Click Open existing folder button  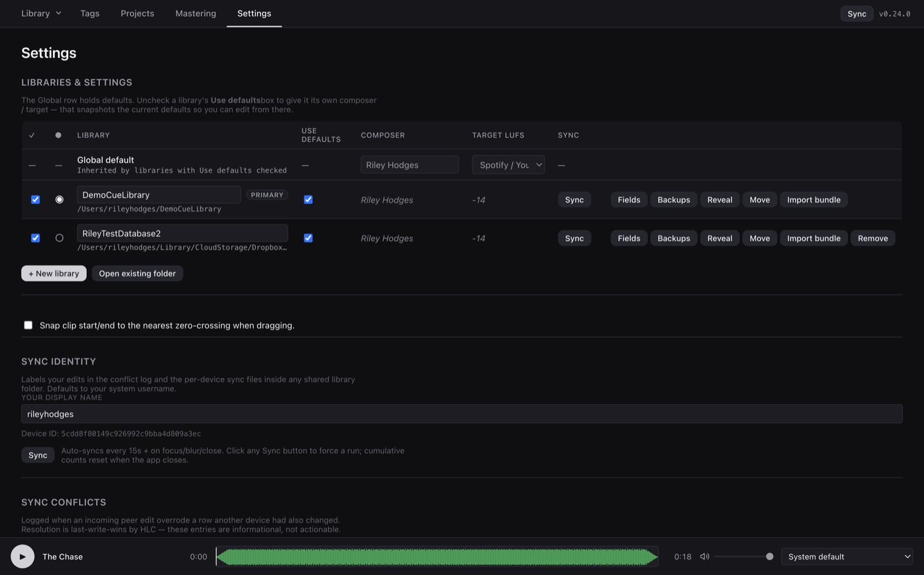(x=137, y=274)
